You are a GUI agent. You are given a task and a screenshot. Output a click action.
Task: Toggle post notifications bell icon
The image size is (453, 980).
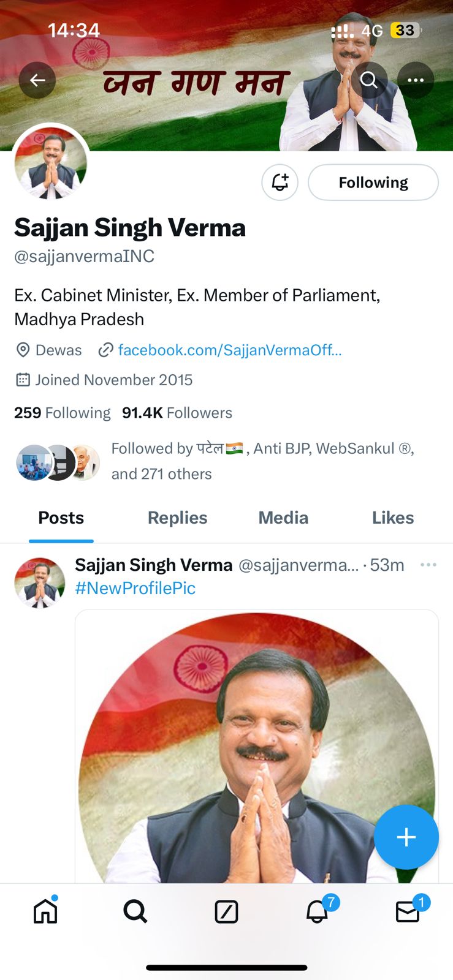pyautogui.click(x=280, y=183)
